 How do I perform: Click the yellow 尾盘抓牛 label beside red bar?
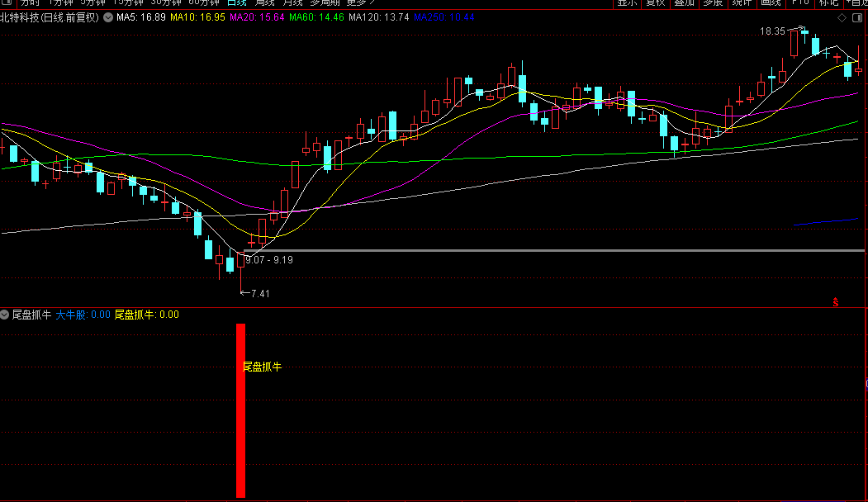coord(263,367)
